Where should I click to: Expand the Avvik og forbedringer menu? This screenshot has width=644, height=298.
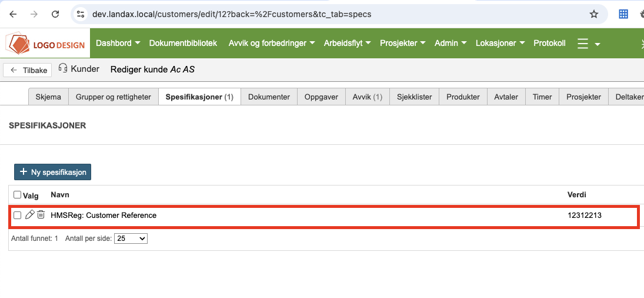point(271,43)
